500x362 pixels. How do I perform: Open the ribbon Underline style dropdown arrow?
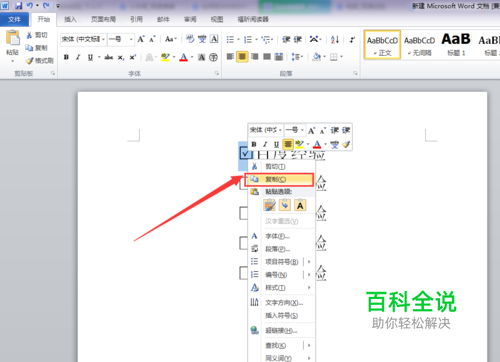click(99, 57)
